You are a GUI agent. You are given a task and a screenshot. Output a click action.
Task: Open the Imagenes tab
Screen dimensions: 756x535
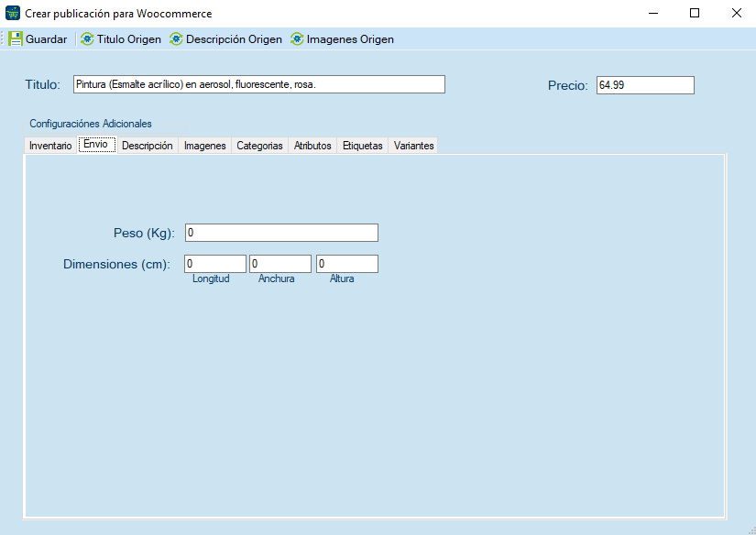[205, 146]
